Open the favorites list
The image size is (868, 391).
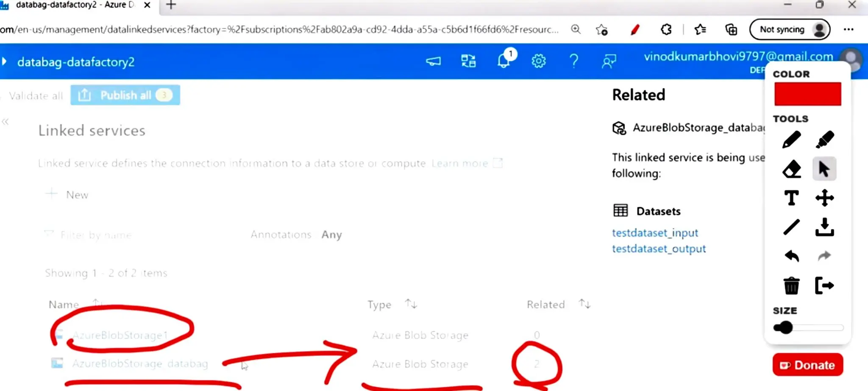coord(700,30)
